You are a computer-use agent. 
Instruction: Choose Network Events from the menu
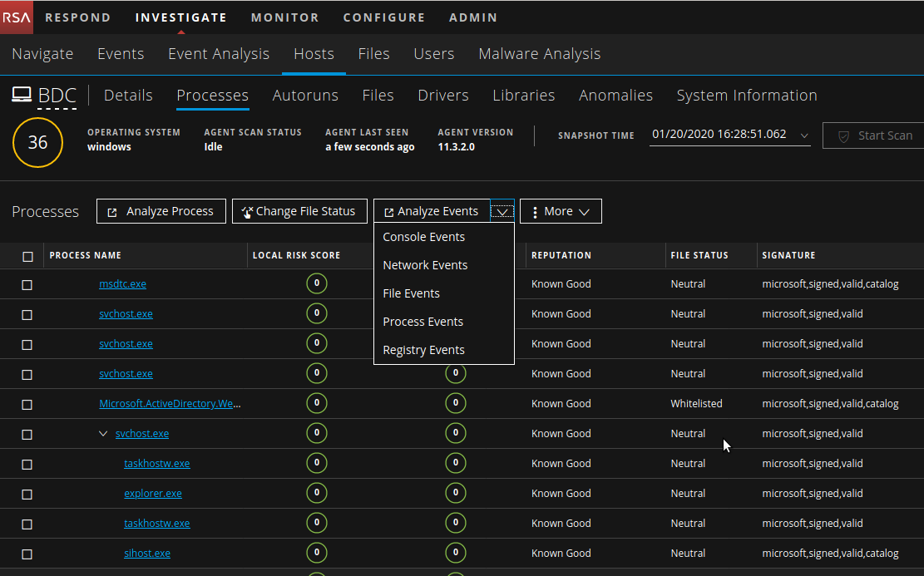pos(425,265)
